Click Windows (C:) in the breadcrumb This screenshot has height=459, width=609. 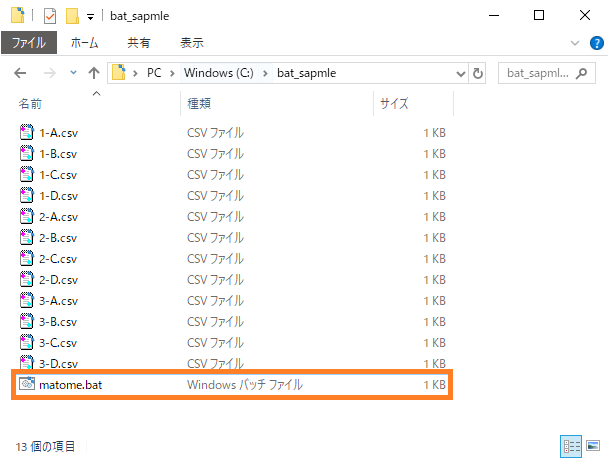coord(219,73)
